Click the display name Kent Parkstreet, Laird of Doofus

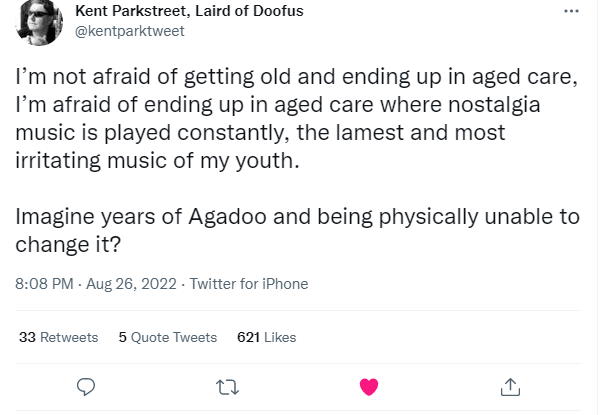tap(189, 11)
